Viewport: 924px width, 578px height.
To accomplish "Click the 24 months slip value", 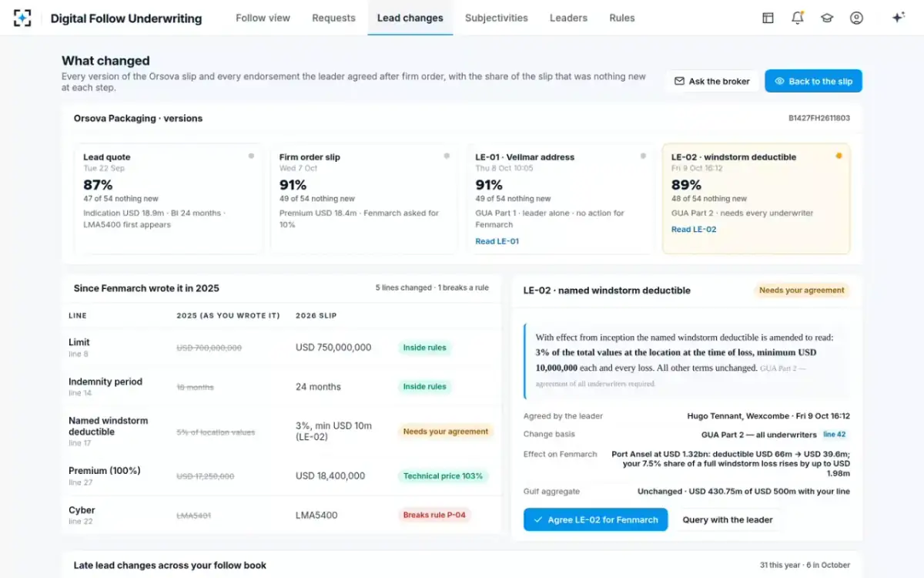I will click(318, 387).
